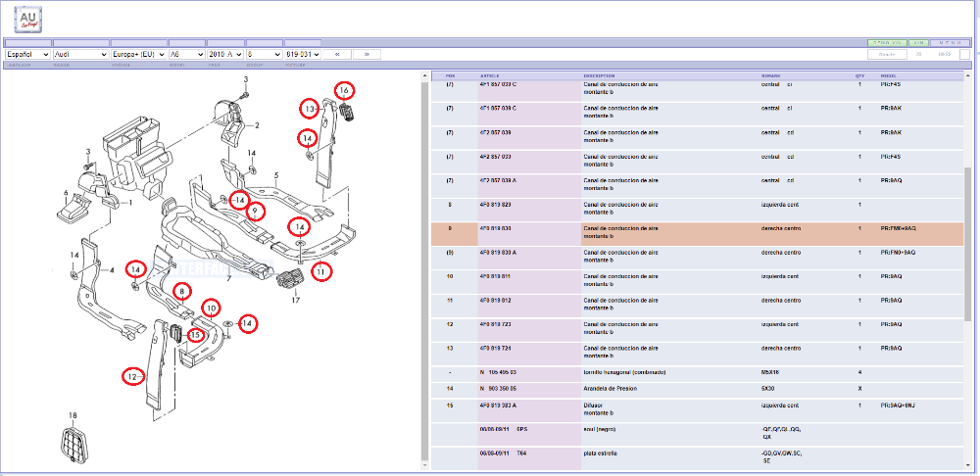Click scroll-down arrow left of parts table

click(x=425, y=465)
